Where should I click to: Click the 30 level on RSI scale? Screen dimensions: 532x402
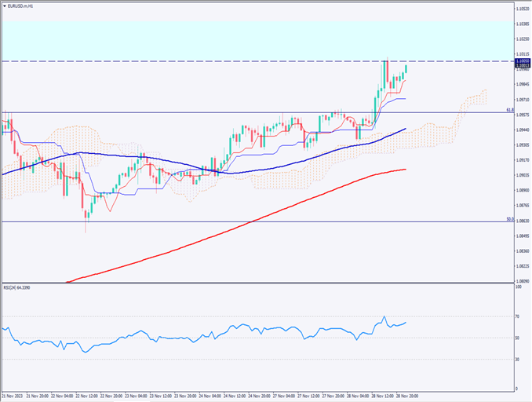tap(517, 359)
